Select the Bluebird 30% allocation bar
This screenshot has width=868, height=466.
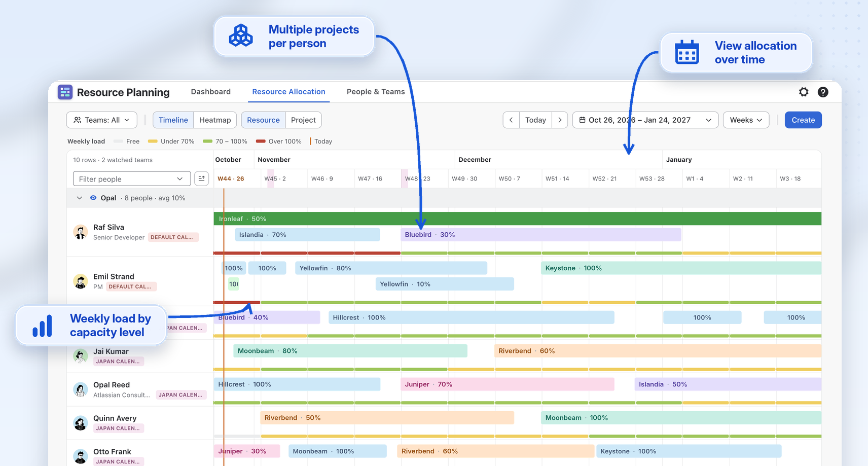click(x=540, y=234)
